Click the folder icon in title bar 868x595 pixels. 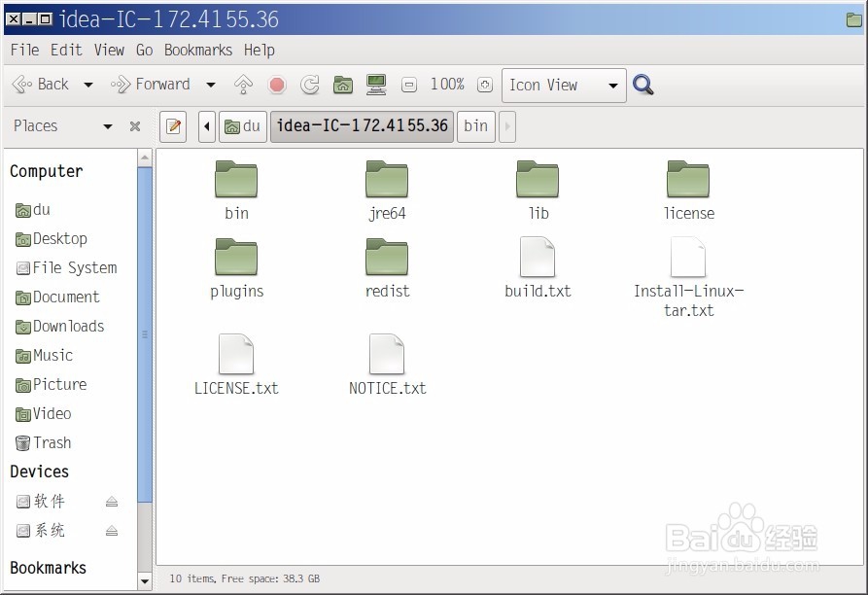click(x=854, y=20)
